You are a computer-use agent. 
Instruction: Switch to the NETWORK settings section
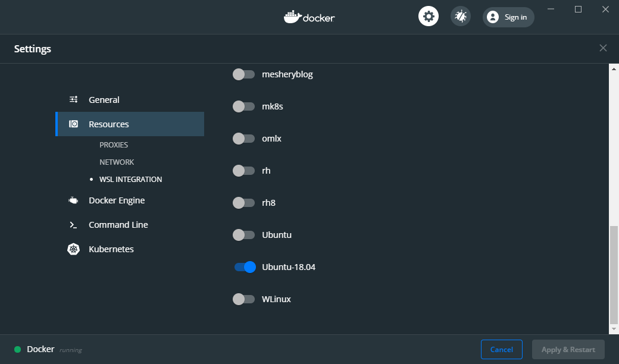[117, 162]
